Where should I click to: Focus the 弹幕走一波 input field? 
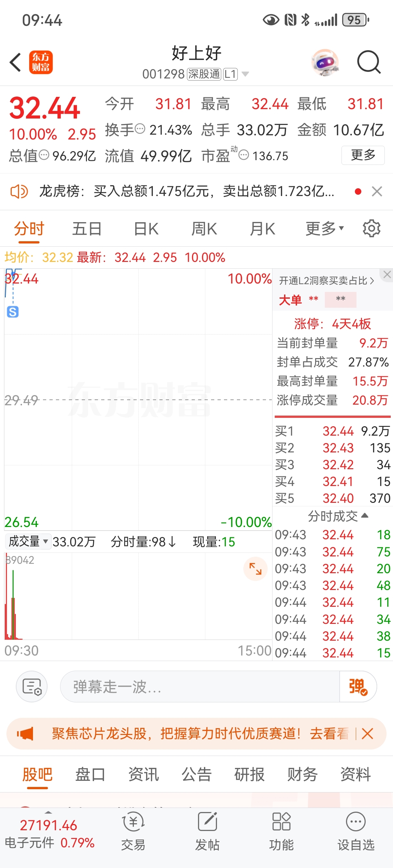point(200,687)
